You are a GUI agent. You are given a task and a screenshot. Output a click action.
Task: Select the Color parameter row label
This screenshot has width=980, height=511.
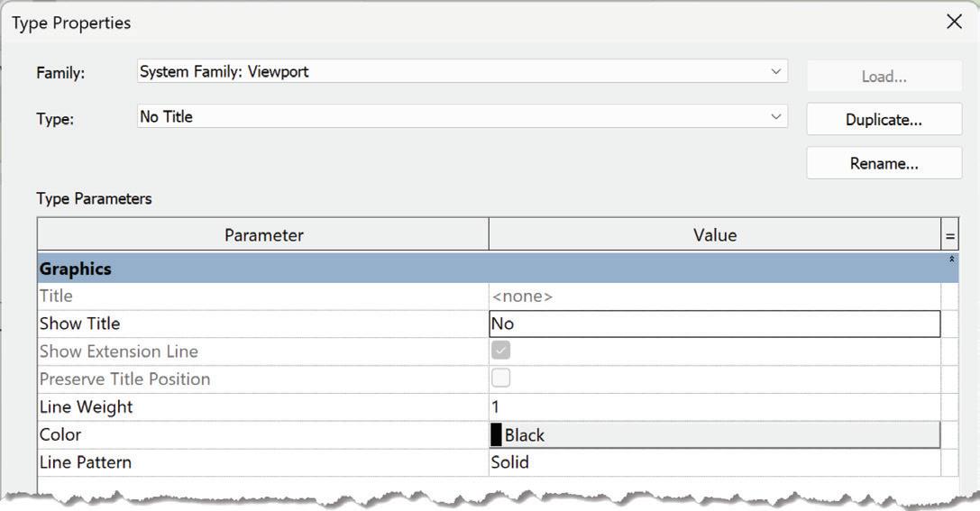coord(60,434)
